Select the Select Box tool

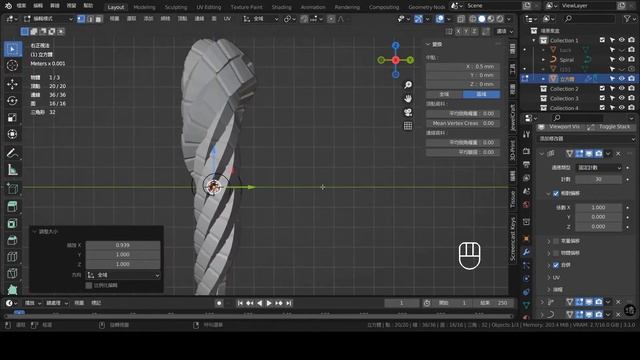(x=12, y=49)
